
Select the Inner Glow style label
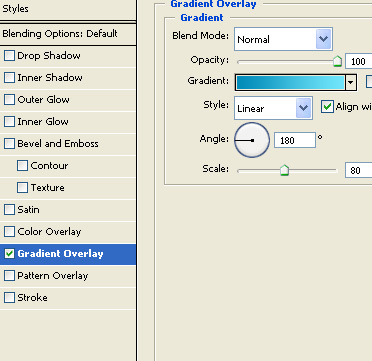pyautogui.click(x=43, y=122)
